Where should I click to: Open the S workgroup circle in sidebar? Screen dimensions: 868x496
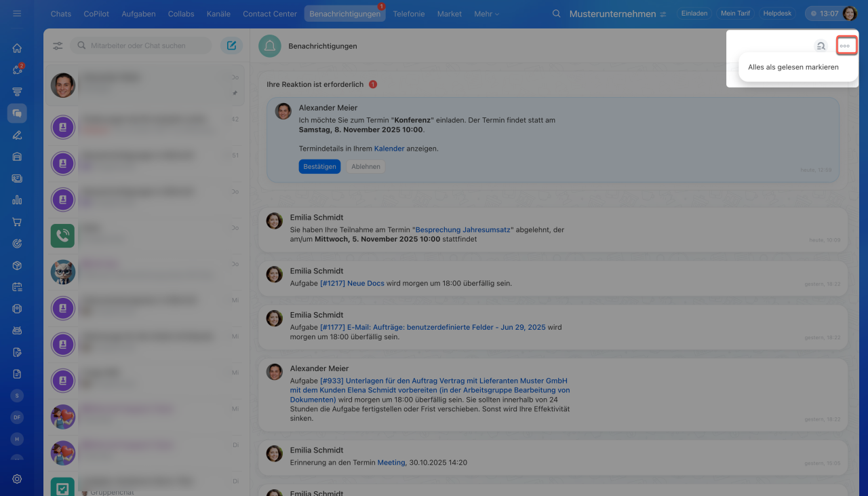(17, 396)
